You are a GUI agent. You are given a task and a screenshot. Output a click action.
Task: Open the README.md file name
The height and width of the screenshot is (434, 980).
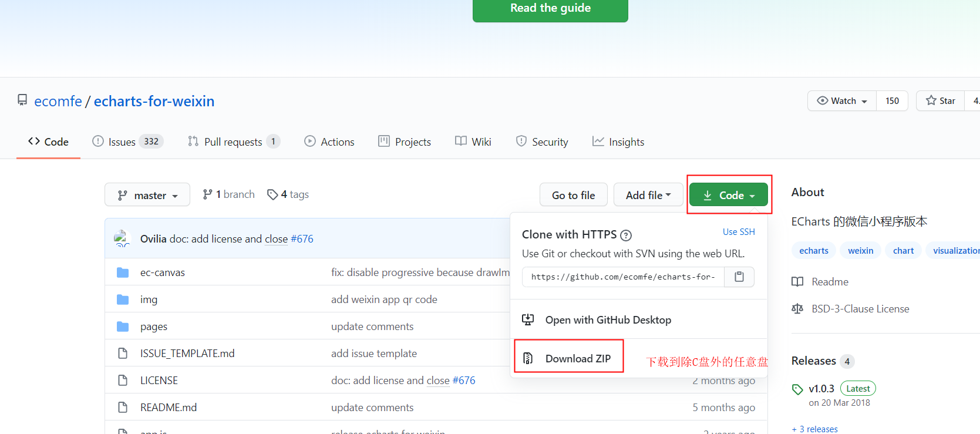pyautogui.click(x=169, y=408)
